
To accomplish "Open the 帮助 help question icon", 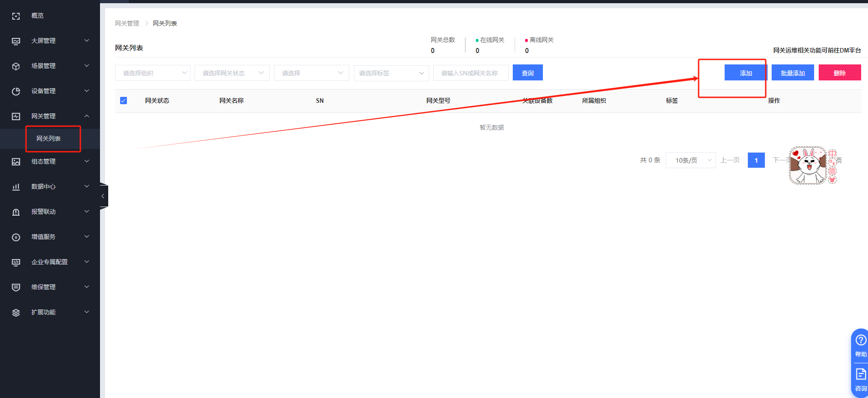I will click(861, 340).
